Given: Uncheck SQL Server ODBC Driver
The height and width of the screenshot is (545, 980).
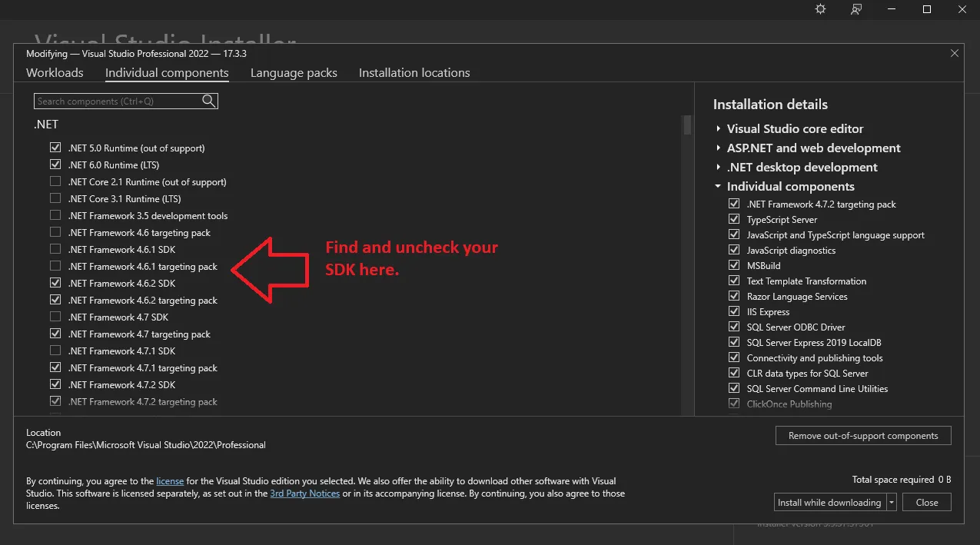Looking at the screenshot, I should click(x=734, y=327).
